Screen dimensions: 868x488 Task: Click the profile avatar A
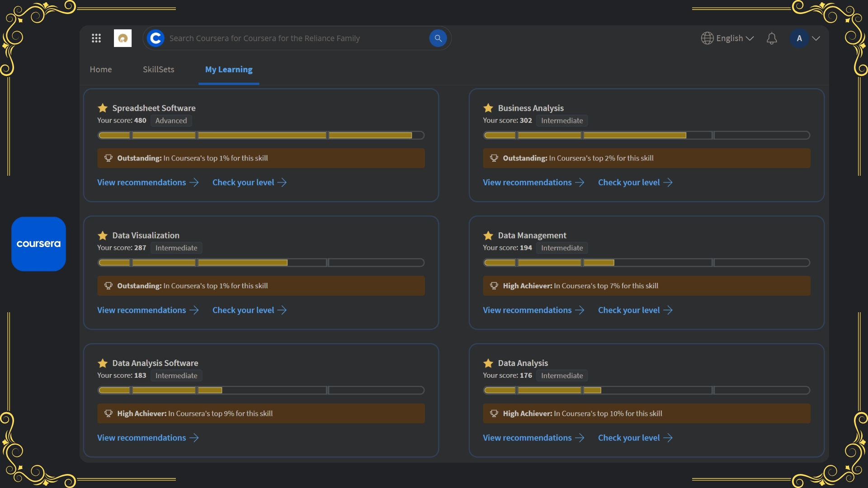[x=799, y=38]
